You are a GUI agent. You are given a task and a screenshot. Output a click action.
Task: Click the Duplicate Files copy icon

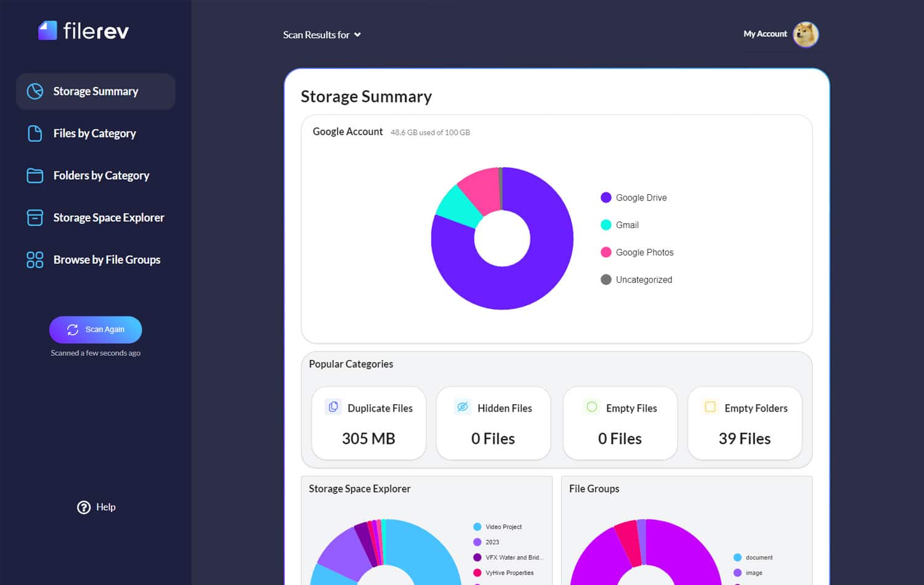pyautogui.click(x=333, y=407)
